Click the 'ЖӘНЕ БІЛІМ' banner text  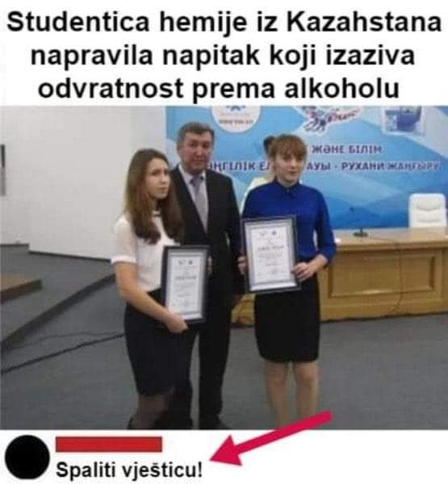(347, 150)
